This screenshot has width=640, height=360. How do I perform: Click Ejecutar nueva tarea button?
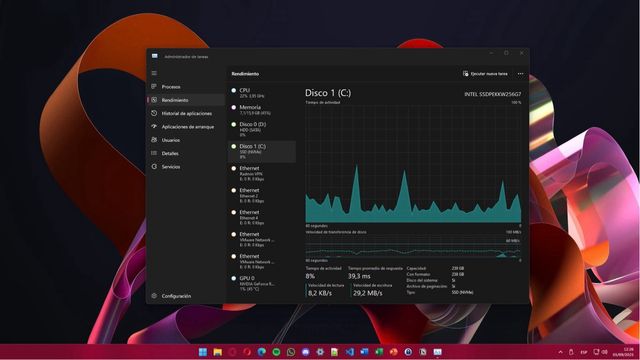(x=485, y=74)
